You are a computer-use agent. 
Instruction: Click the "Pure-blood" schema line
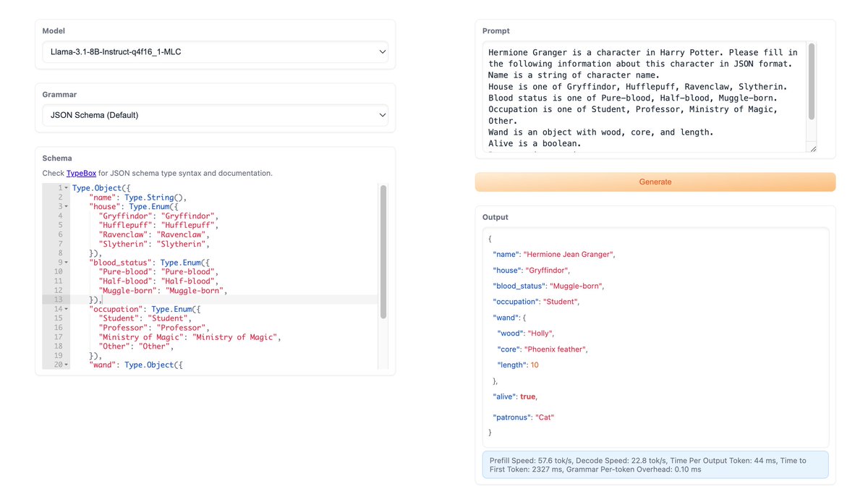158,272
